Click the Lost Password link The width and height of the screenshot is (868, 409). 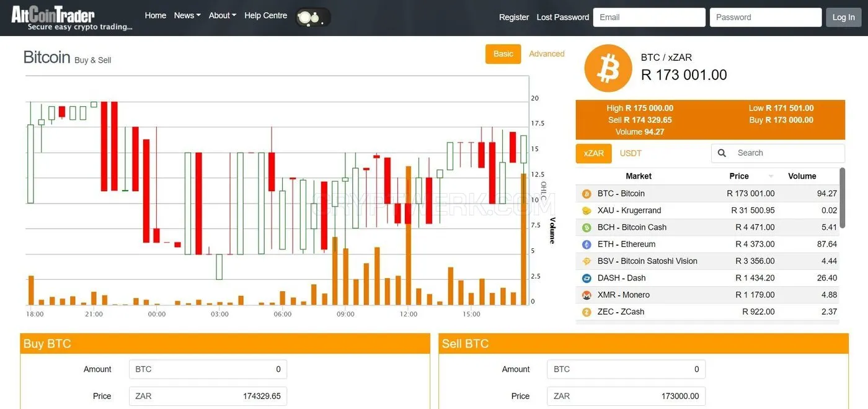[x=563, y=17]
